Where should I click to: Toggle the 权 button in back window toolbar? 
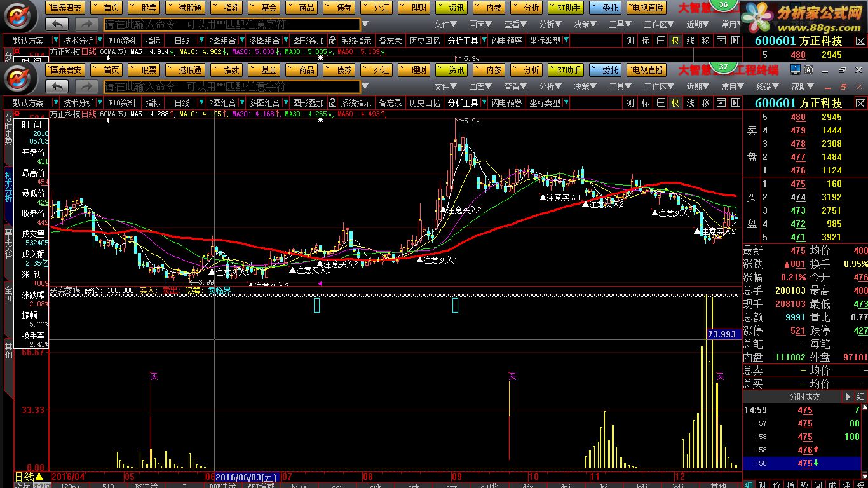click(x=675, y=40)
